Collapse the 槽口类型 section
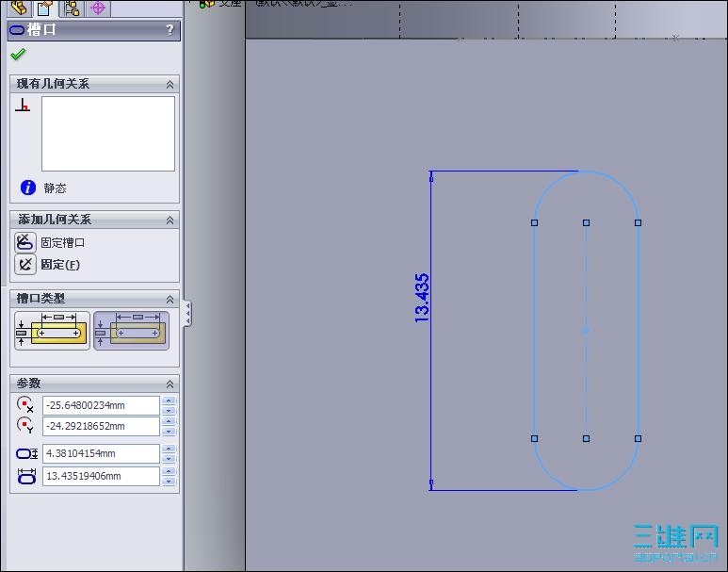The height and width of the screenshot is (572, 728). coord(170,300)
